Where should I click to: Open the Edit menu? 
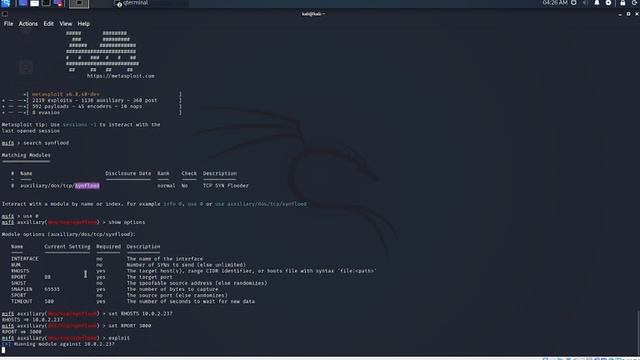pos(49,24)
